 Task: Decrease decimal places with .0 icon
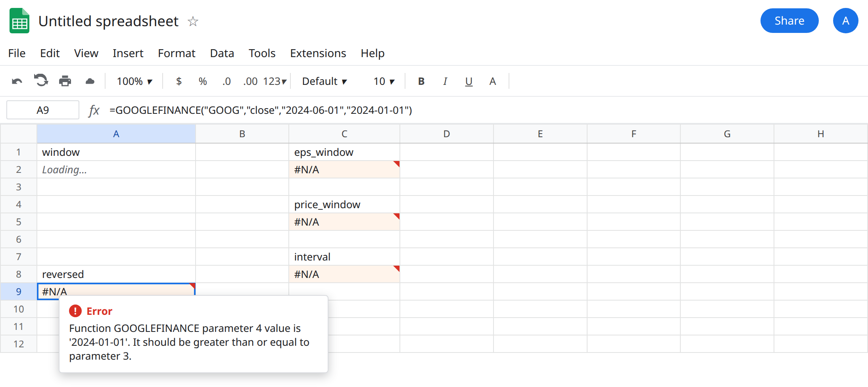[227, 81]
